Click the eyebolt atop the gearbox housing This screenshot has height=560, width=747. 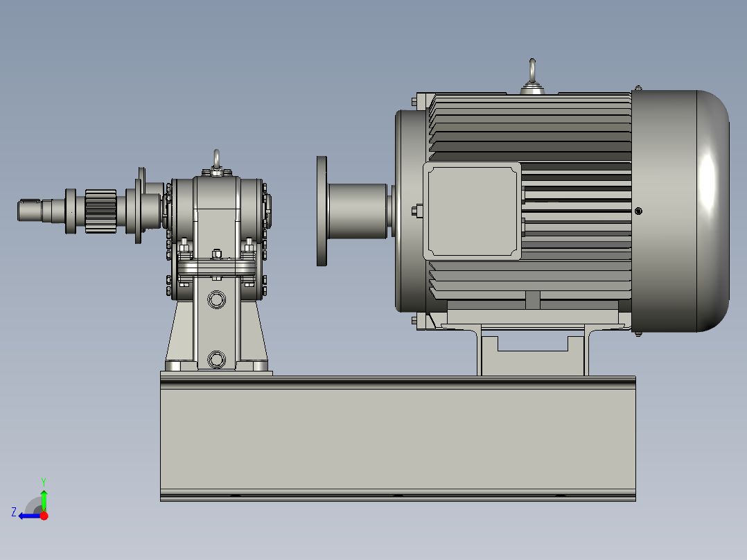tap(216, 158)
